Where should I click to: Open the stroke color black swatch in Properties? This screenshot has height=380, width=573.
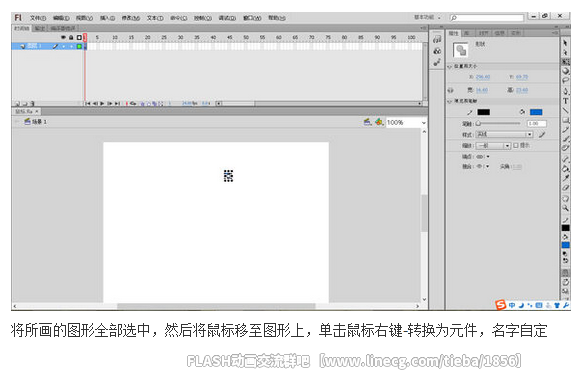click(483, 112)
